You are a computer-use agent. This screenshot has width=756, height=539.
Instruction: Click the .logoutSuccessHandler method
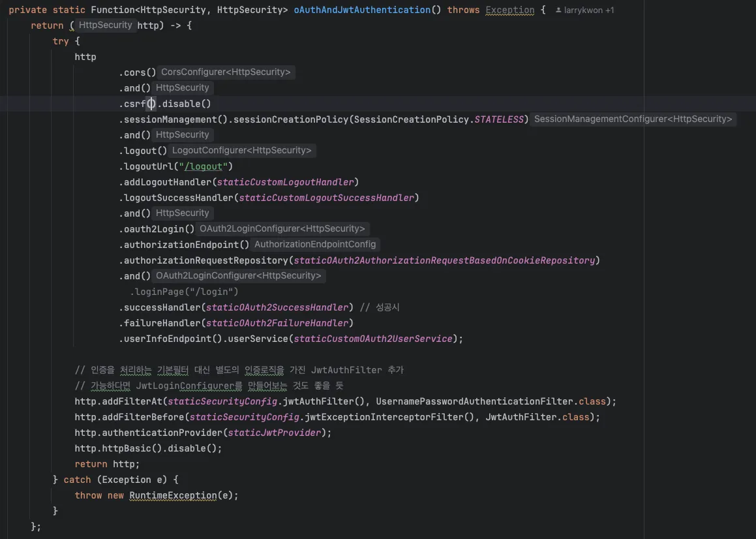(x=176, y=198)
